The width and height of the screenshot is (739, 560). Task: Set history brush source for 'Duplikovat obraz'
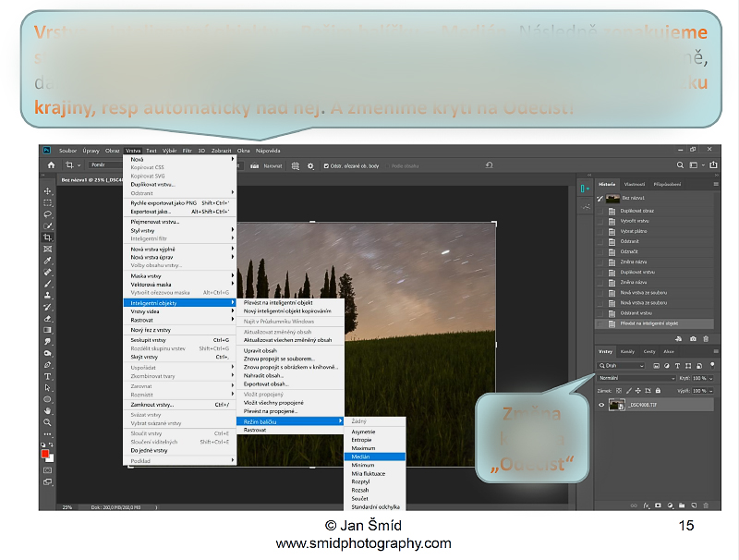pyautogui.click(x=600, y=211)
